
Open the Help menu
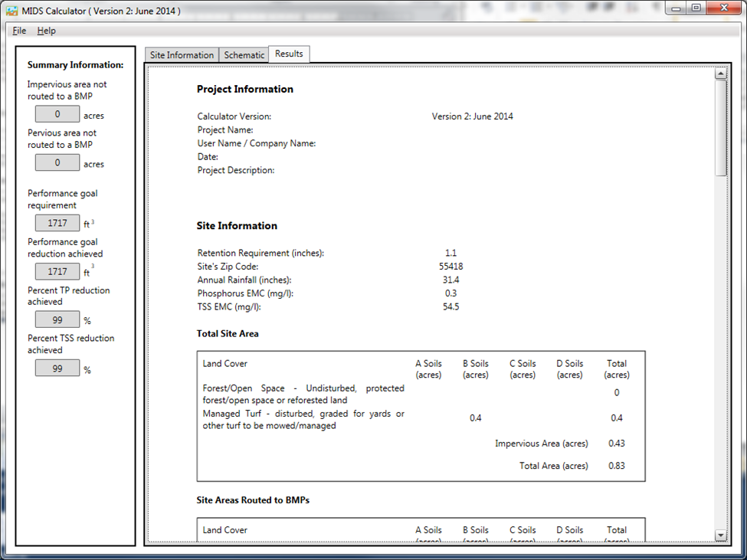point(46,31)
